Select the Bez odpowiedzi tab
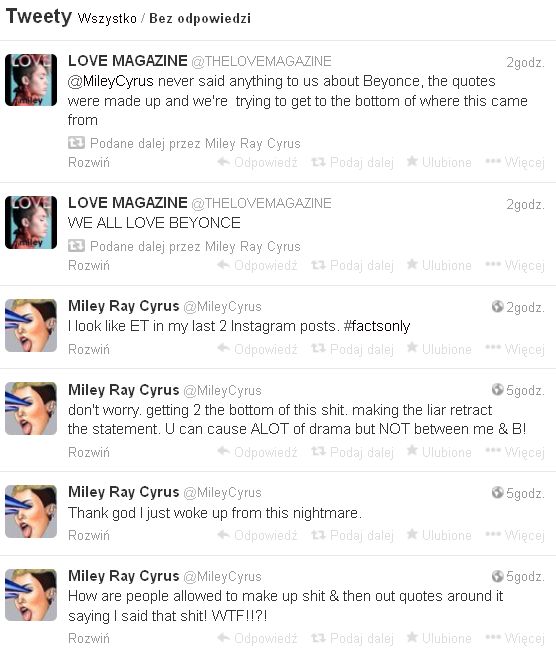 200,19
